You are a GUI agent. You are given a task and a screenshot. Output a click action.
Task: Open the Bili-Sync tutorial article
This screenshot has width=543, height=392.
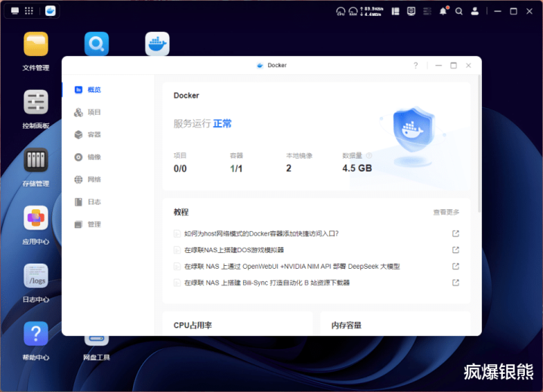tap(267, 282)
